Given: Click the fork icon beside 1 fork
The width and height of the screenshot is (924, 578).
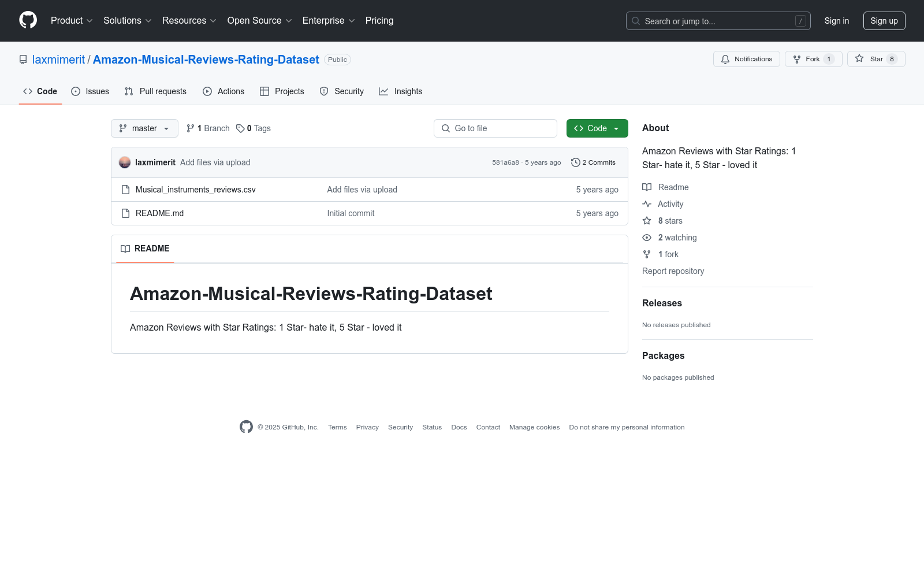Looking at the screenshot, I should [x=647, y=254].
